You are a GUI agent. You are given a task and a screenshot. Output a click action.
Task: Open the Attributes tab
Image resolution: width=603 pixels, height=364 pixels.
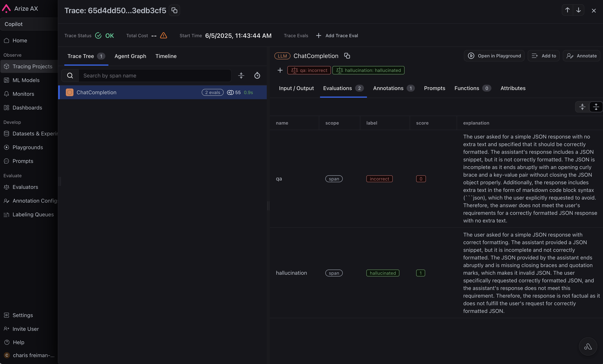coord(513,88)
